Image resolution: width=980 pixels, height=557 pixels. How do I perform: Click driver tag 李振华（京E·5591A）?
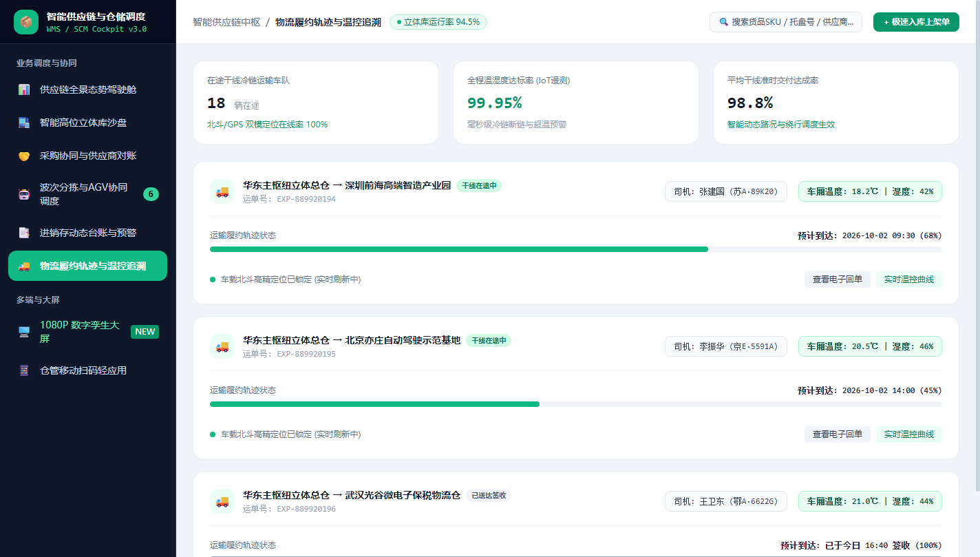pos(726,346)
